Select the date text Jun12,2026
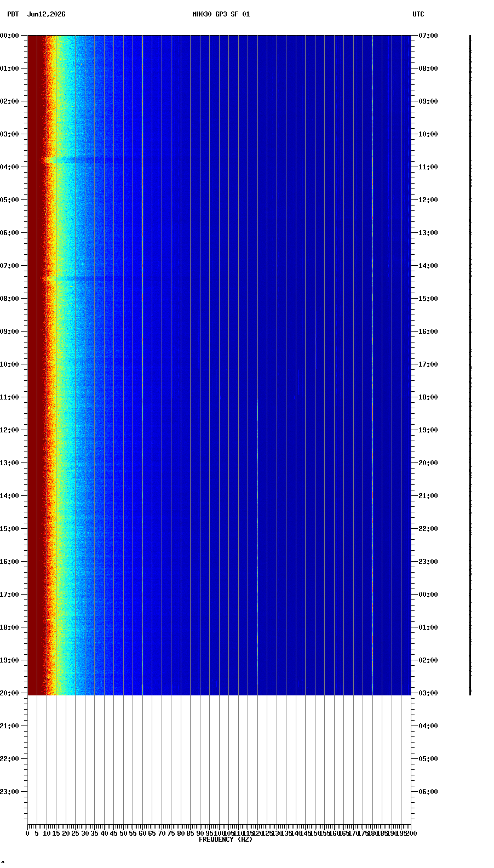494x868 pixels. pyautogui.click(x=46, y=14)
